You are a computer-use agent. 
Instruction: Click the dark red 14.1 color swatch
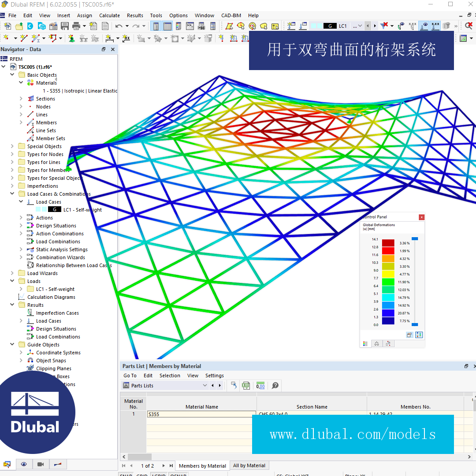coord(388,243)
